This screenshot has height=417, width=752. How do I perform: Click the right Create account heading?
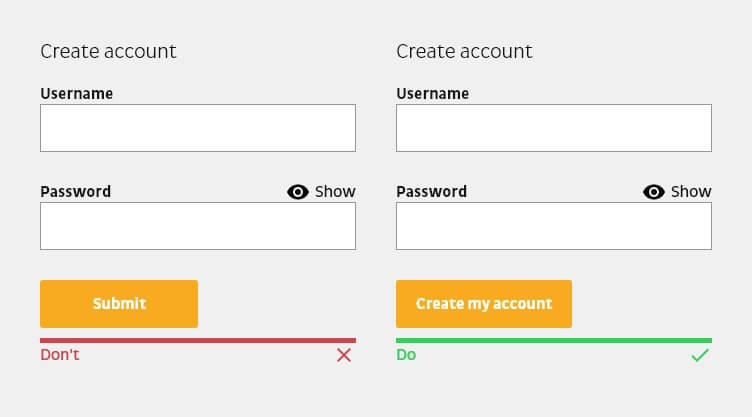pos(464,51)
